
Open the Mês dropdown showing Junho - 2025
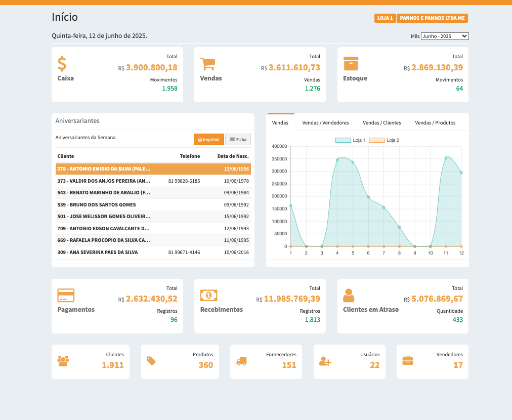tap(445, 36)
